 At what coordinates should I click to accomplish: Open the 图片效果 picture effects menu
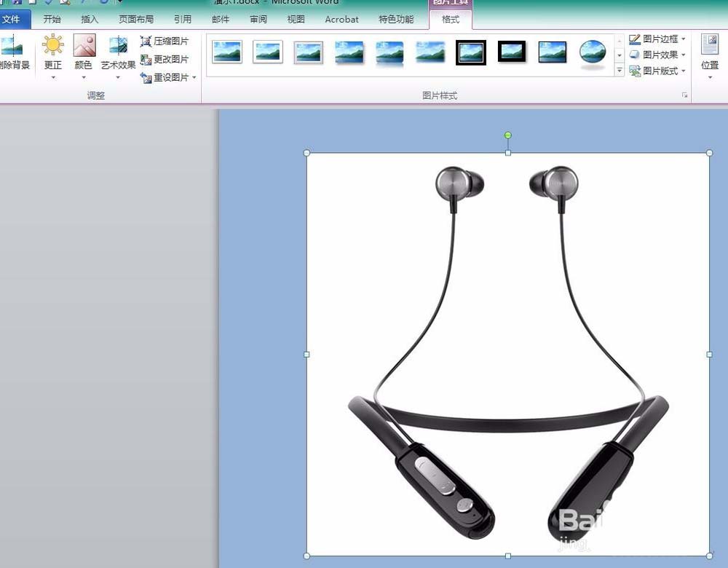point(657,55)
